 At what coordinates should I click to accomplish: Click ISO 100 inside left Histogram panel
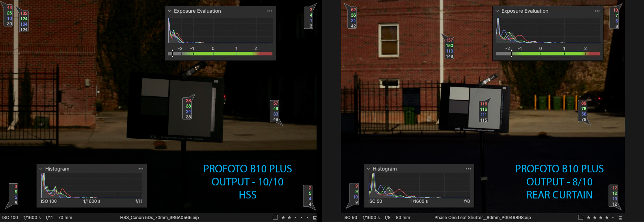[x=49, y=201]
